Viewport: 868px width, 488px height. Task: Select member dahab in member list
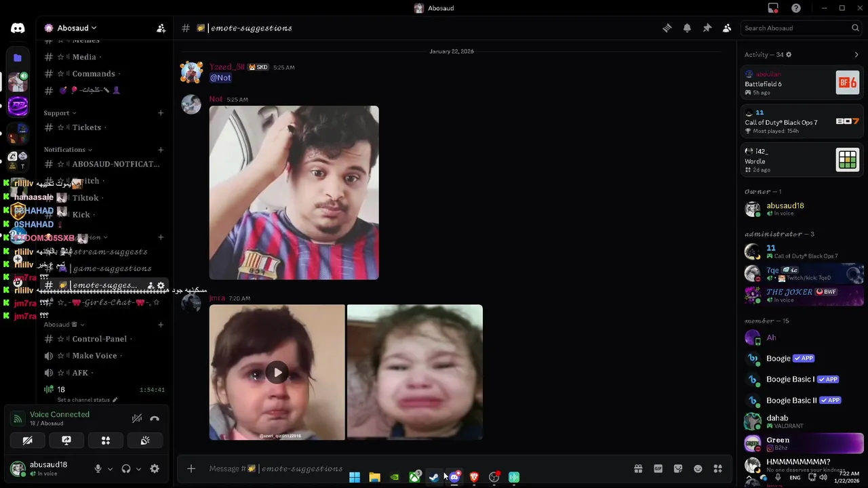(803, 422)
